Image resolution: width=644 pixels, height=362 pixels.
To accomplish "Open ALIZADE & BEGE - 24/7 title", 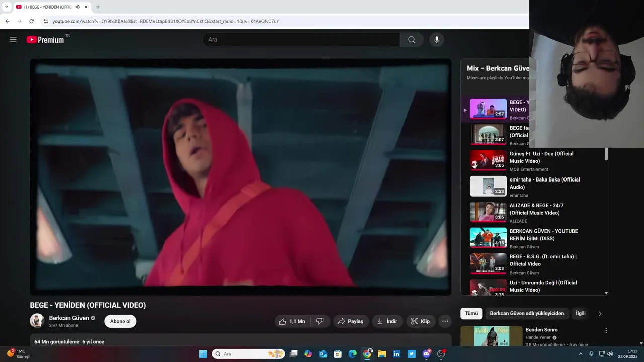I will [x=536, y=209].
